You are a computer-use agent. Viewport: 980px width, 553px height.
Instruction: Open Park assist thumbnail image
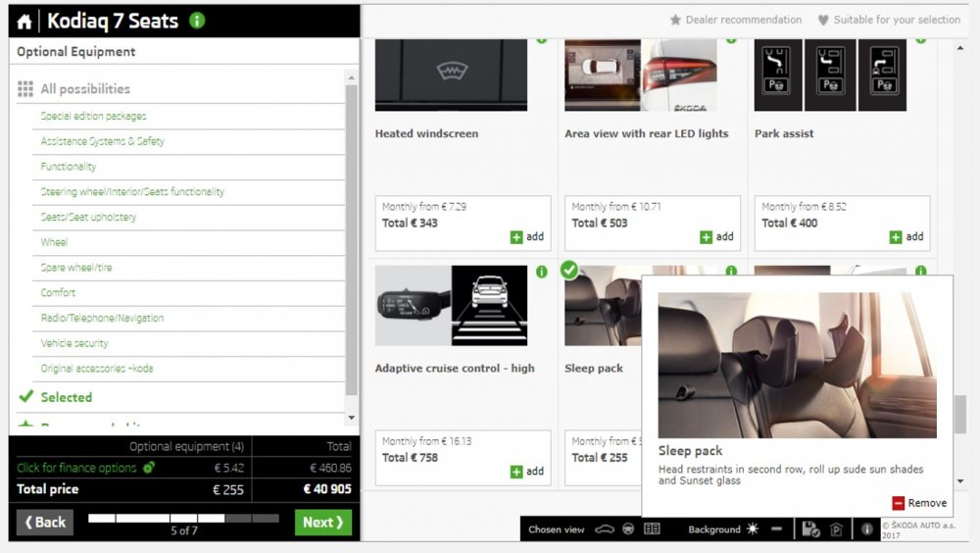coord(830,75)
